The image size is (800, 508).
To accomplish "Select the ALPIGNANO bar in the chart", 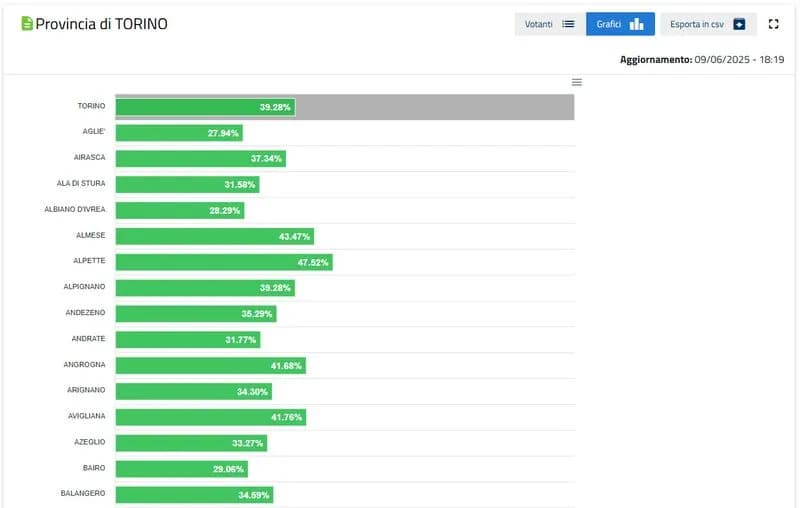I will [205, 288].
